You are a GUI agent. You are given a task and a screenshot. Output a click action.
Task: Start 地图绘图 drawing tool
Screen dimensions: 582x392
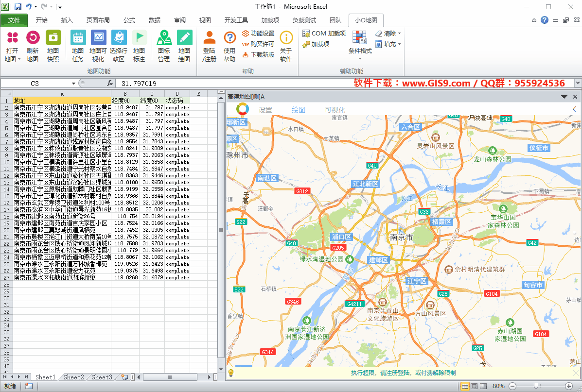click(184, 46)
